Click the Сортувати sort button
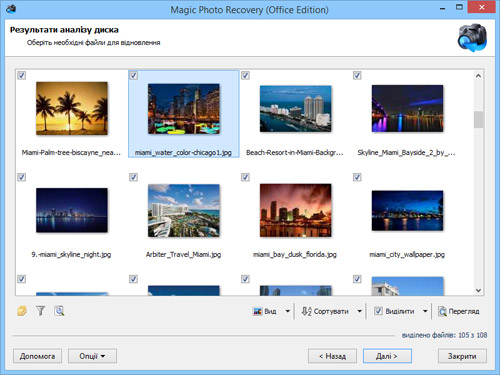 click(x=325, y=311)
